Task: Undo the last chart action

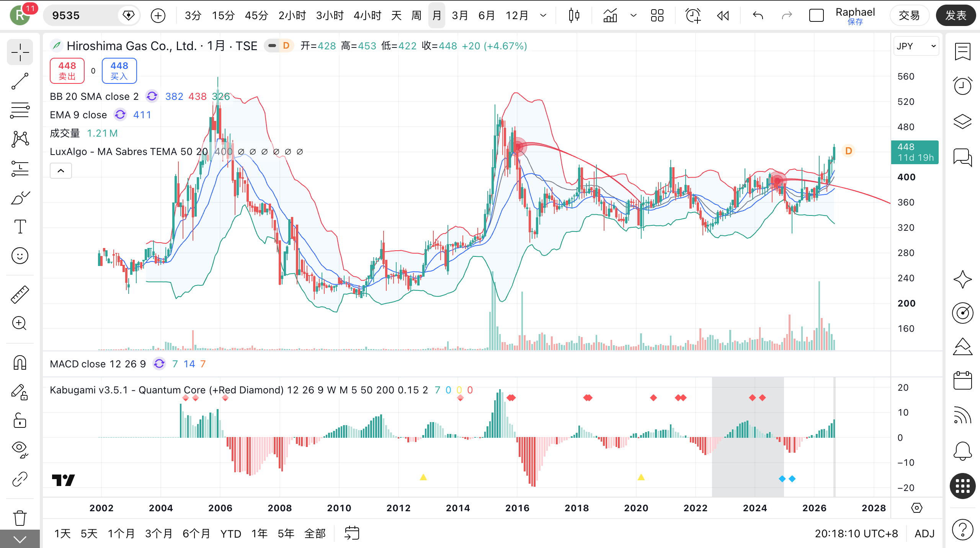Action: (x=758, y=16)
